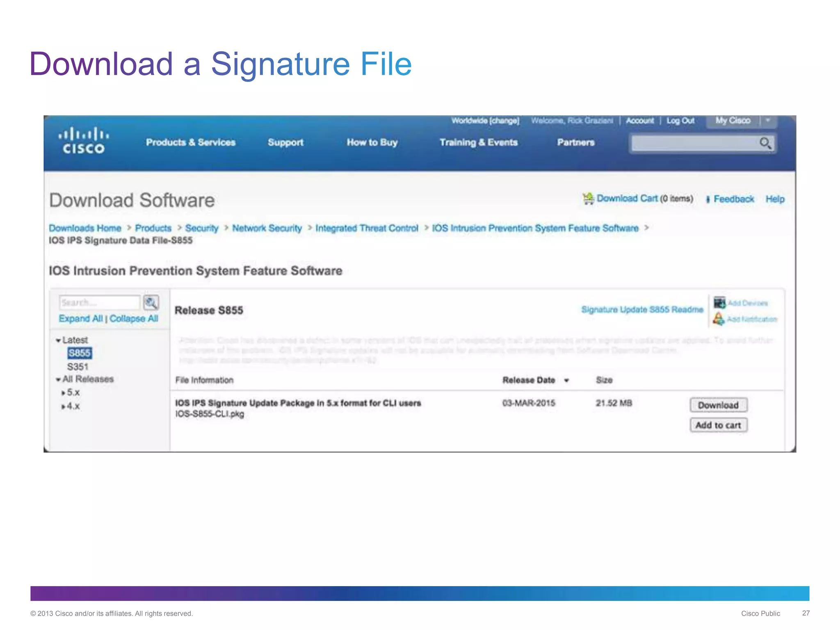The image size is (840, 630).
Task: Collapse the Latest tree node
Action: 58,340
